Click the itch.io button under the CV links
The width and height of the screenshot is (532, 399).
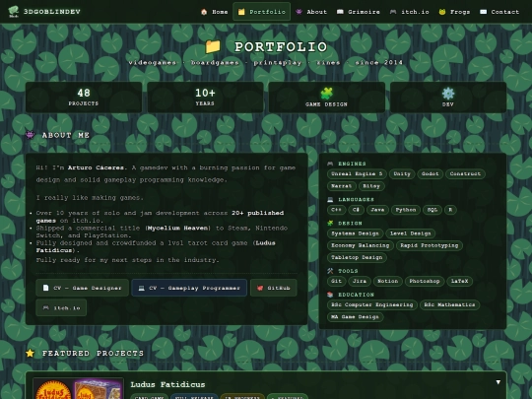61,307
